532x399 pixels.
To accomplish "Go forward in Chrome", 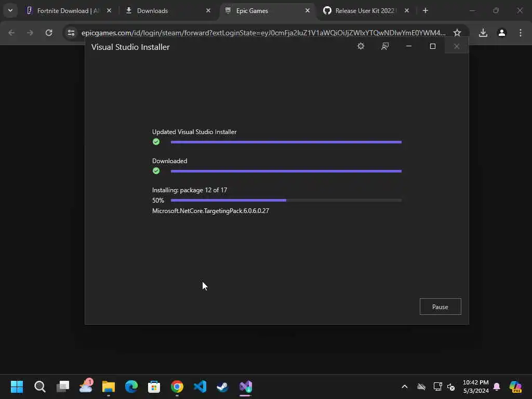I will pyautogui.click(x=30, y=33).
